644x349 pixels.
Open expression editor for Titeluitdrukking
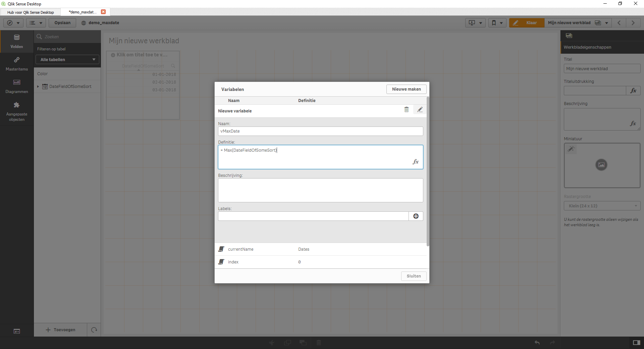[633, 91]
